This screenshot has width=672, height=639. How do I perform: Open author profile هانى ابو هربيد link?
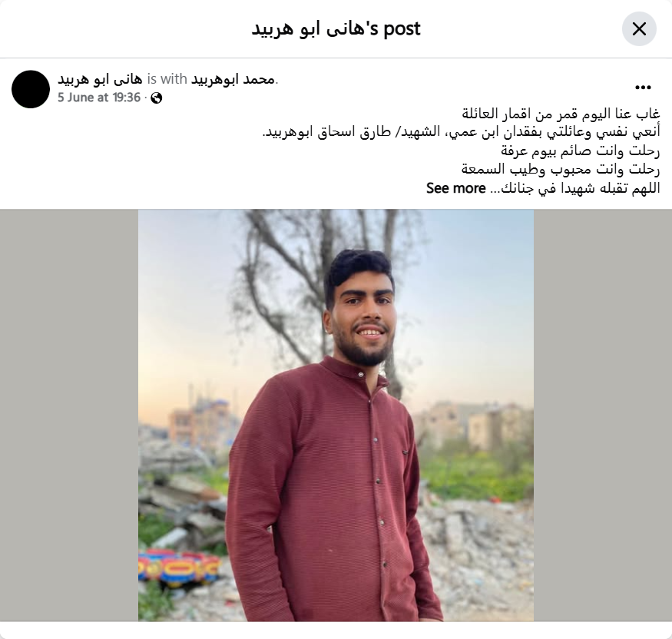pyautogui.click(x=101, y=79)
